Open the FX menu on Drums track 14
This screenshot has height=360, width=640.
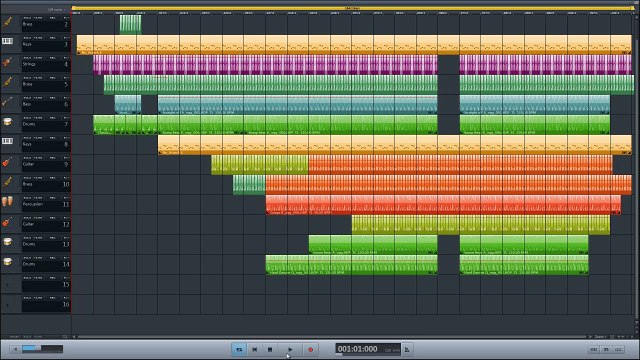66,258
